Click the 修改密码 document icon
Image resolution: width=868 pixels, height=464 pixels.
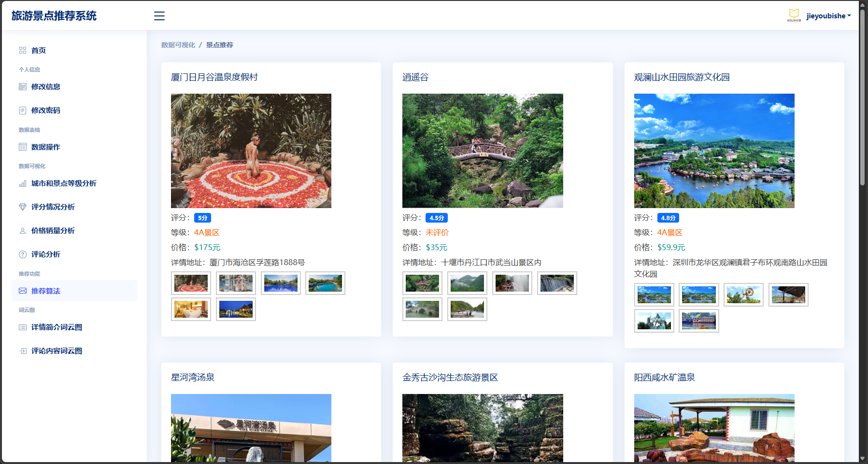tap(23, 111)
